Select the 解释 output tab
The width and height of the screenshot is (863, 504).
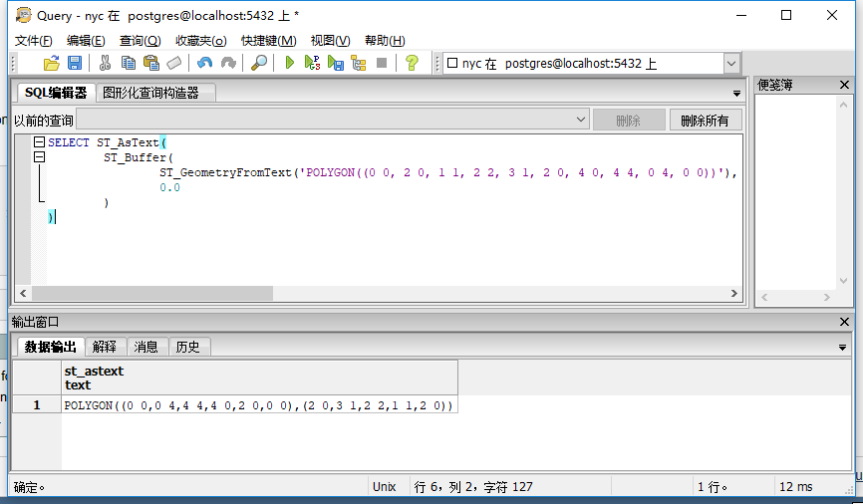[105, 347]
